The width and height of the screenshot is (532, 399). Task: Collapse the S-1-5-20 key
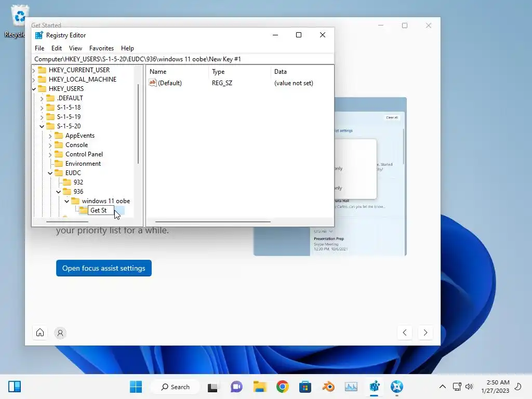pos(42,126)
